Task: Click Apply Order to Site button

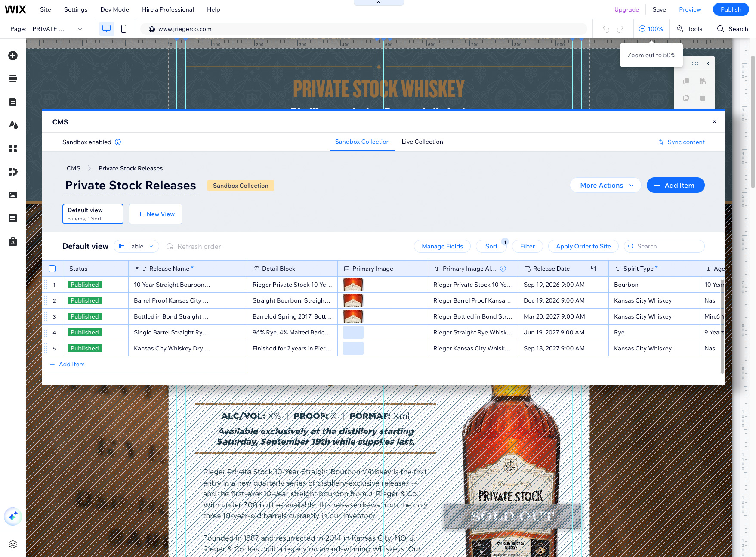Action: [x=583, y=246]
